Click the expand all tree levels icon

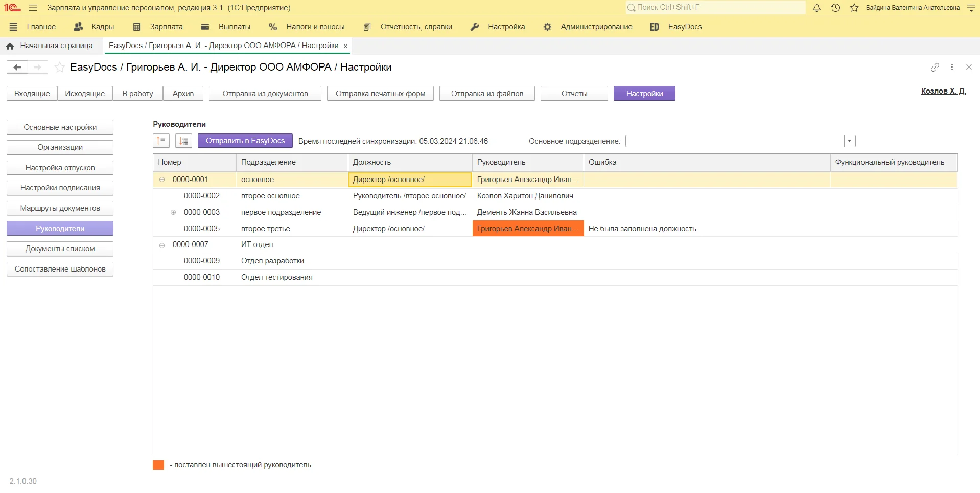click(183, 141)
